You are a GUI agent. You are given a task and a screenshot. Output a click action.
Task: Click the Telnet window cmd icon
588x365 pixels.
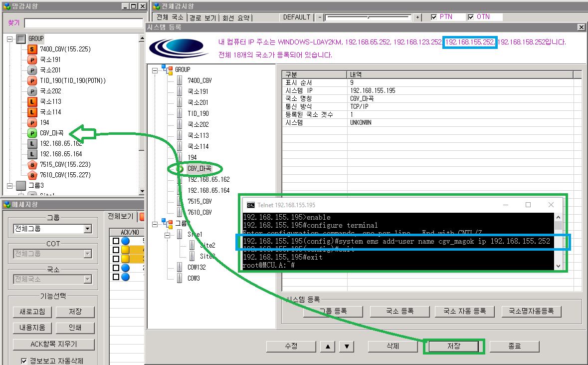coord(250,205)
